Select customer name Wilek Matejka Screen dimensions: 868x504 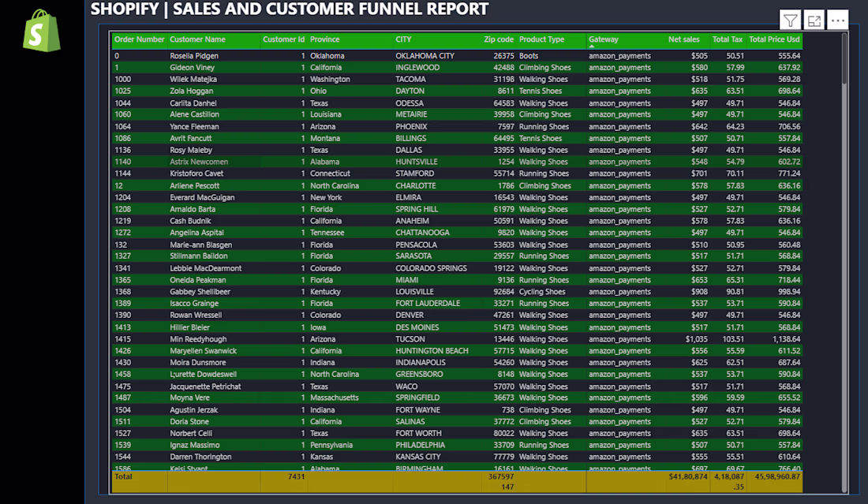[x=193, y=79]
